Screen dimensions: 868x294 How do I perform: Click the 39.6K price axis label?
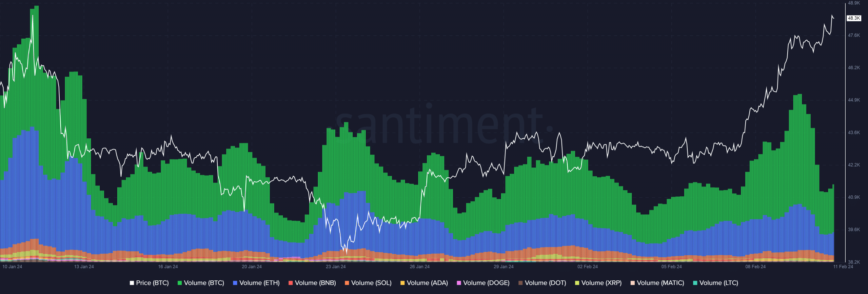(x=854, y=230)
